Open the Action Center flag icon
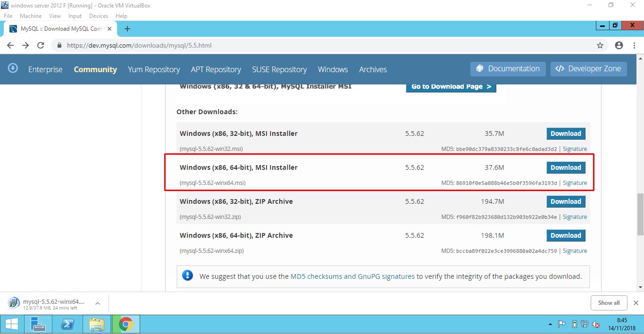Image resolution: width=644 pixels, height=334 pixels. pyautogui.click(x=562, y=325)
